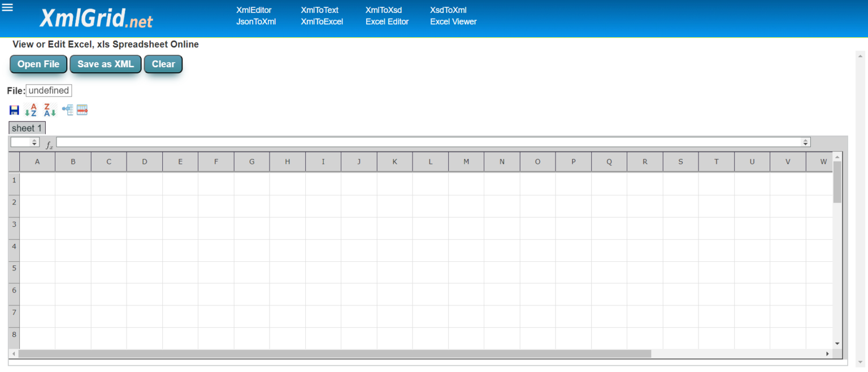Click the Open File button
Screen dimensions: 868x372
[x=38, y=64]
